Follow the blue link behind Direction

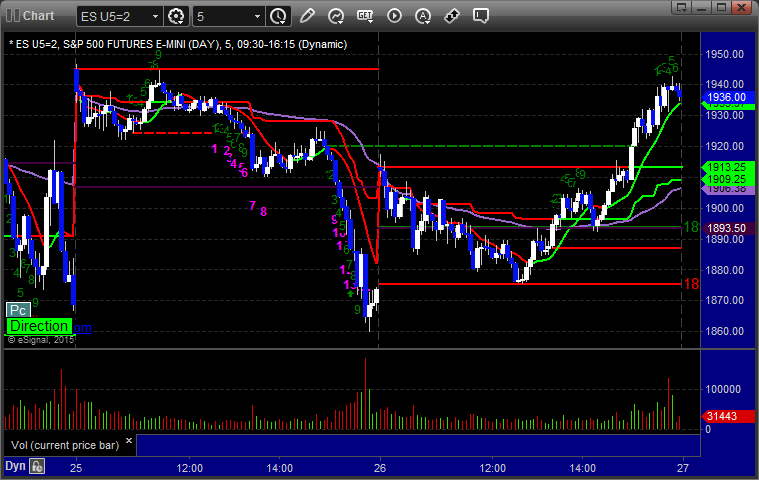click(x=82, y=328)
